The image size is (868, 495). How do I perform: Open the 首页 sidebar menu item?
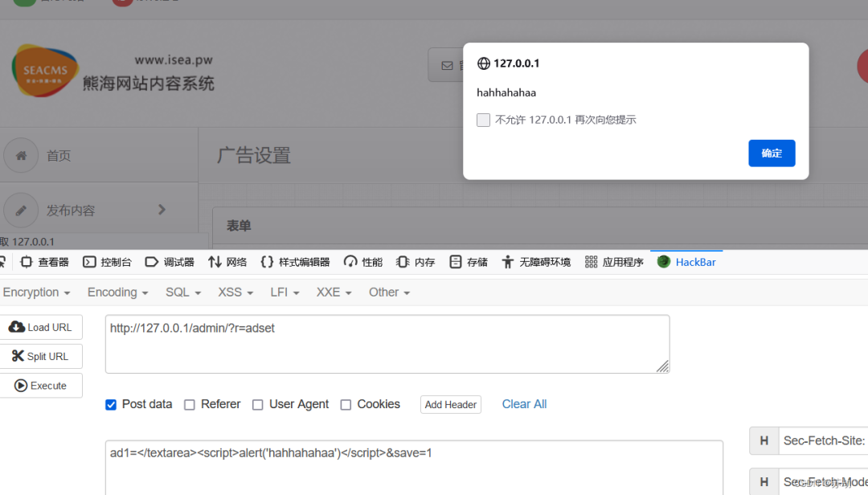click(99, 156)
